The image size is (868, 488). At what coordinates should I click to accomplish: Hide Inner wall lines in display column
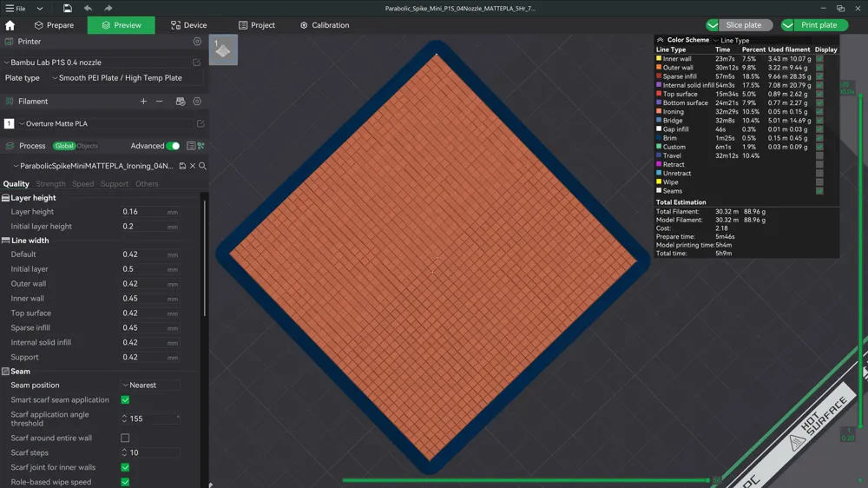(x=819, y=59)
